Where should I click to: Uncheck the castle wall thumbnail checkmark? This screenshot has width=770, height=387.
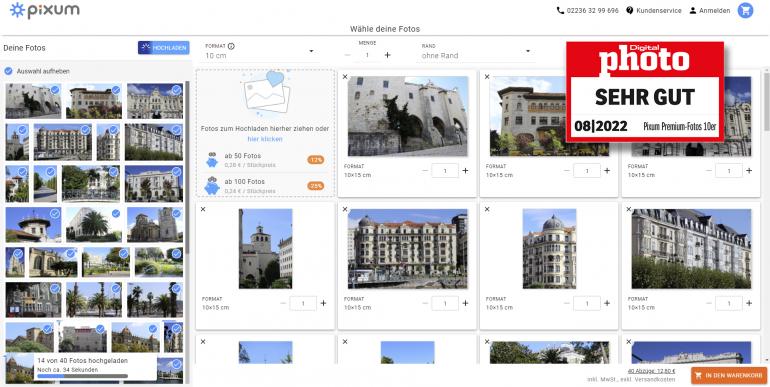coord(55,90)
